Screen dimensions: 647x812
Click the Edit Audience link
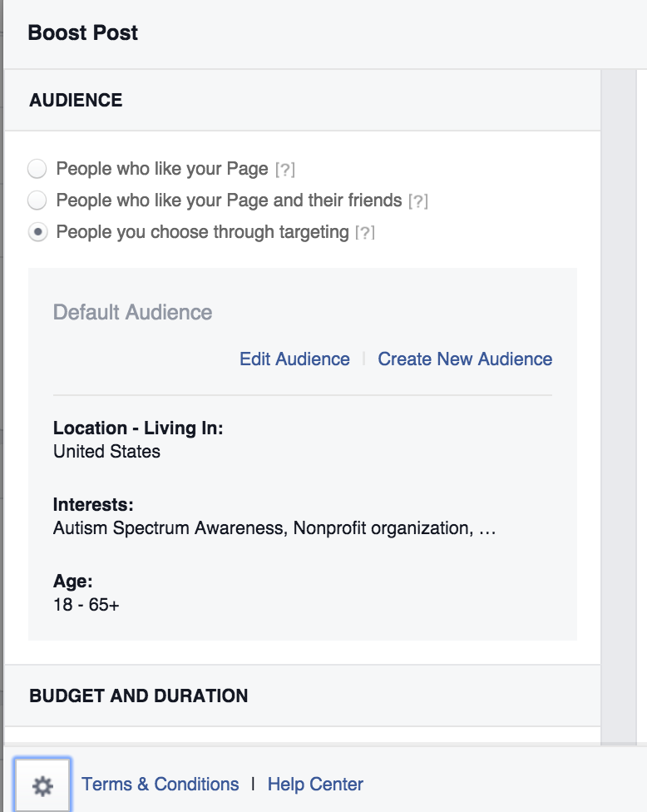point(294,359)
